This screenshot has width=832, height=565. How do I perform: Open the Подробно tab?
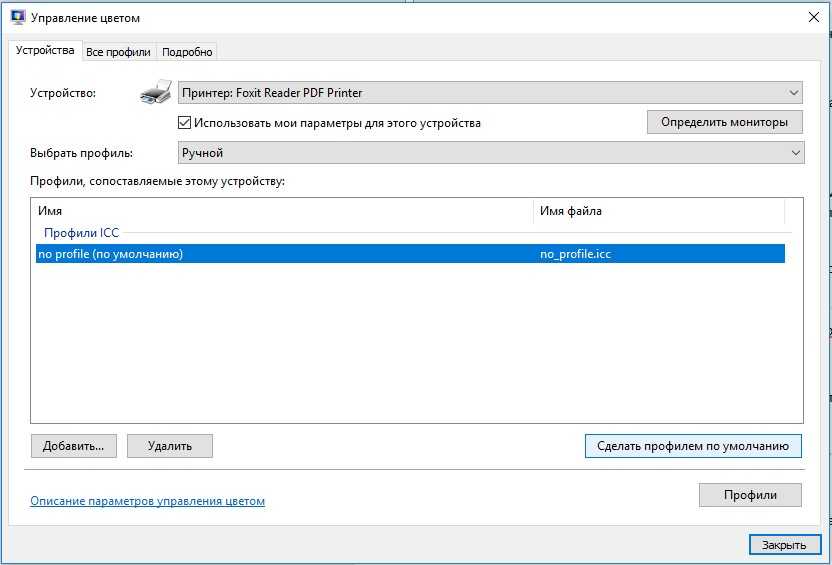(187, 52)
